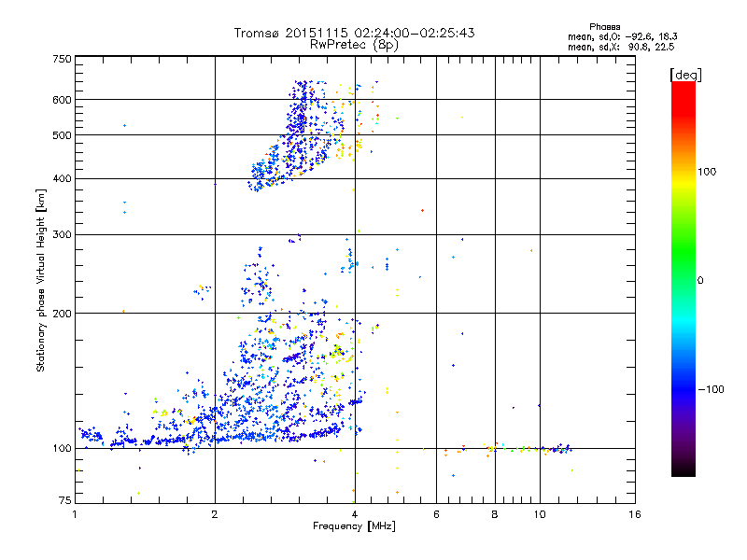
Task: Click the x-axis tick label '1'
Action: click(75, 514)
